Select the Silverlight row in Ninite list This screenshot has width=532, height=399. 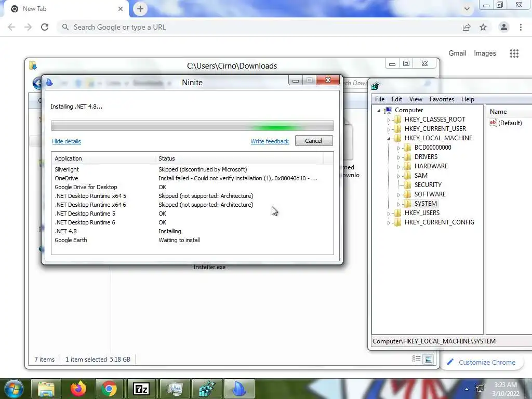192,169
